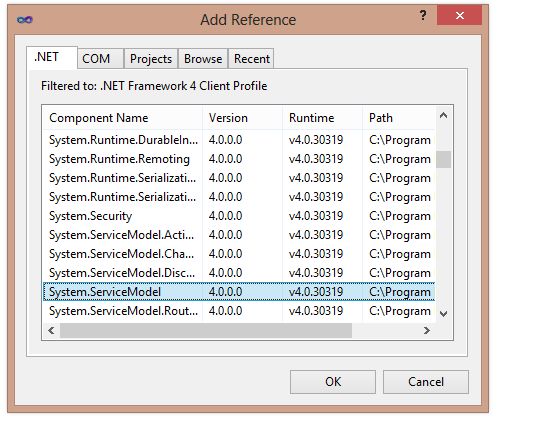
Task: Click the Visual Studio infinity icon in title bar
Action: pyautogui.click(x=25, y=20)
